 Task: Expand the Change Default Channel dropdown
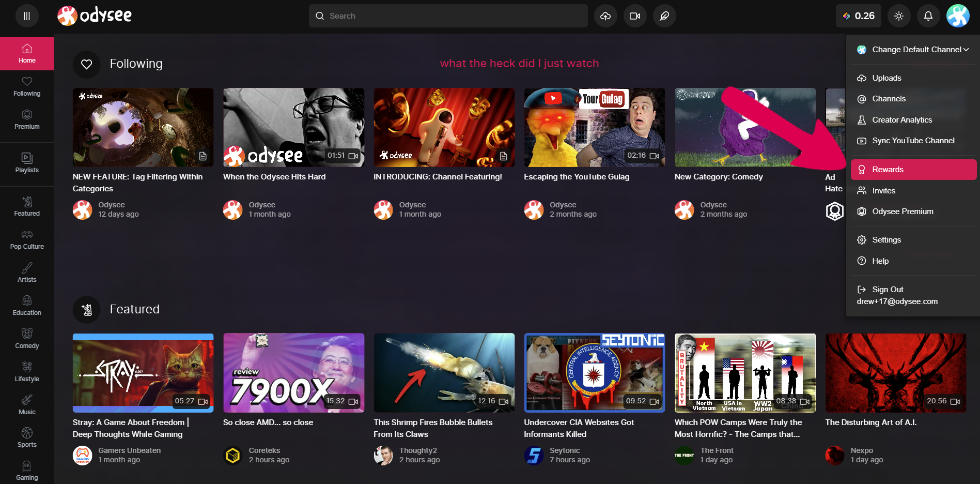click(x=913, y=50)
